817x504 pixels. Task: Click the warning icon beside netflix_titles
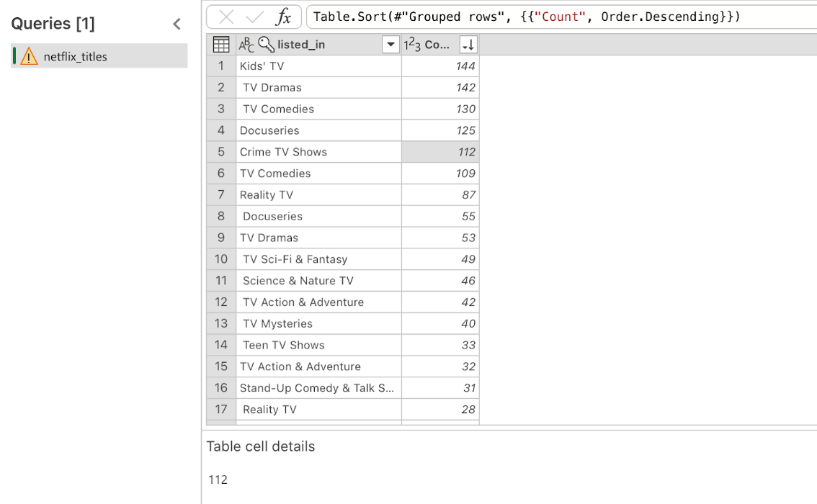coord(29,56)
